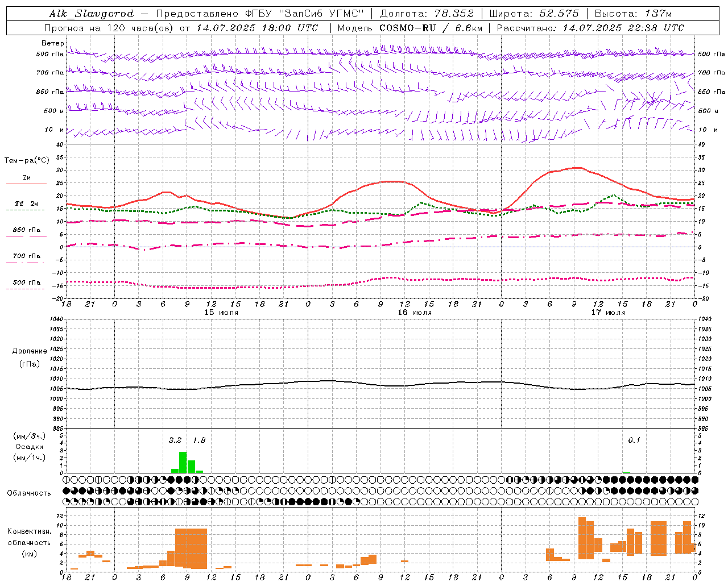Click the station name Alk_Slavgorod in header
This screenshot has height=582, width=728.
(92, 14)
